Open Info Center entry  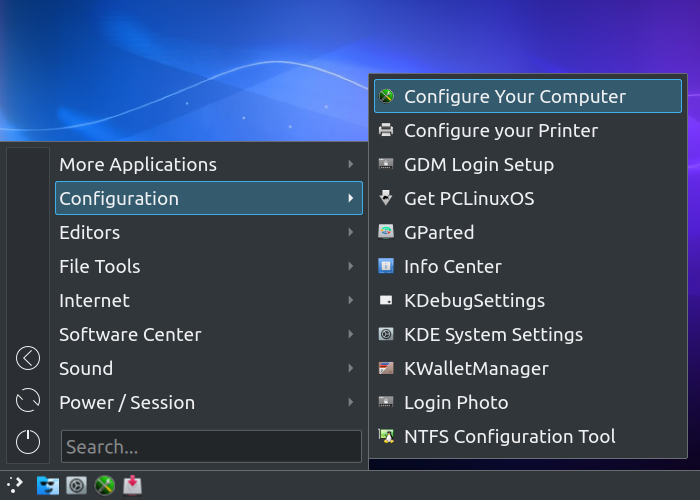[x=528, y=266]
